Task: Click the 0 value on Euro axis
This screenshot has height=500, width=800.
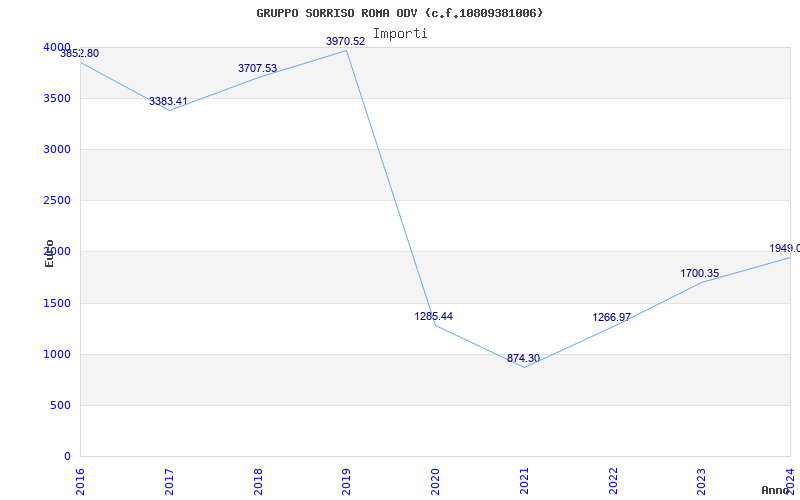Action: click(68, 456)
